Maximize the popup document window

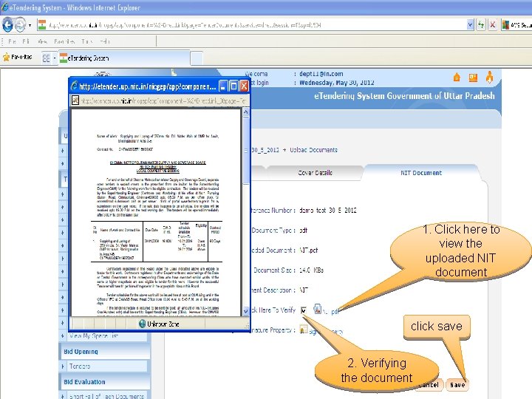[x=233, y=86]
